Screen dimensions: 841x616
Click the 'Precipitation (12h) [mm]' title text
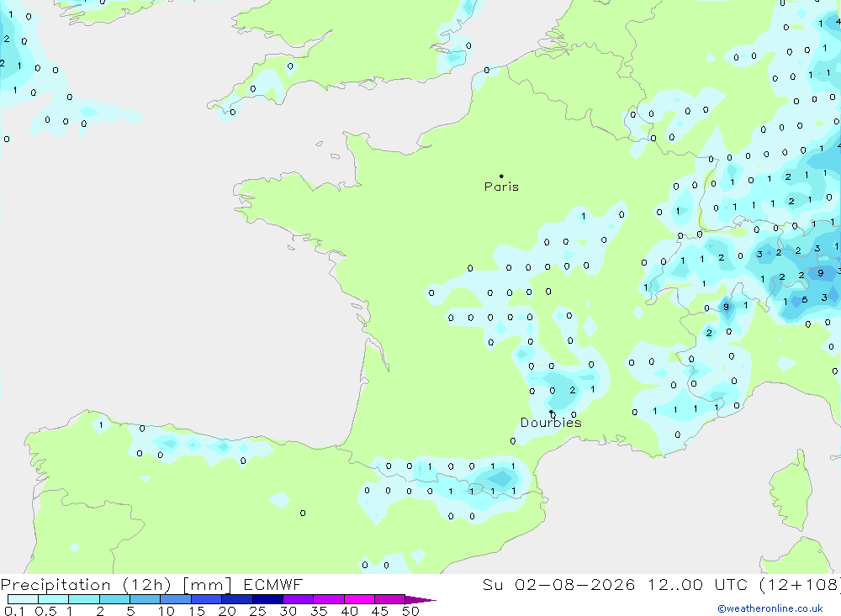point(116,585)
